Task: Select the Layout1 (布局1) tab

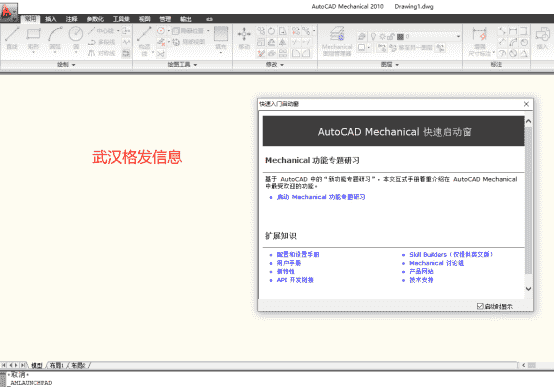Action: tap(57, 365)
